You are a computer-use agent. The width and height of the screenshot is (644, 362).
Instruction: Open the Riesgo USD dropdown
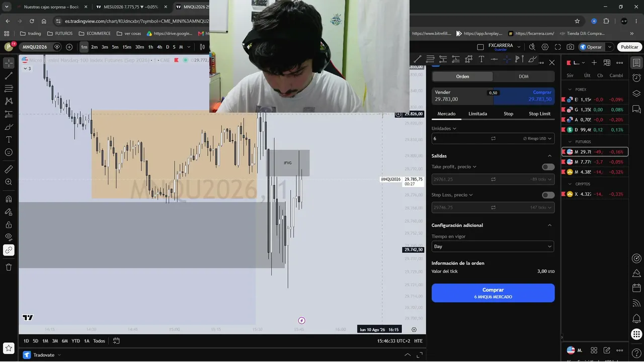tap(538, 138)
